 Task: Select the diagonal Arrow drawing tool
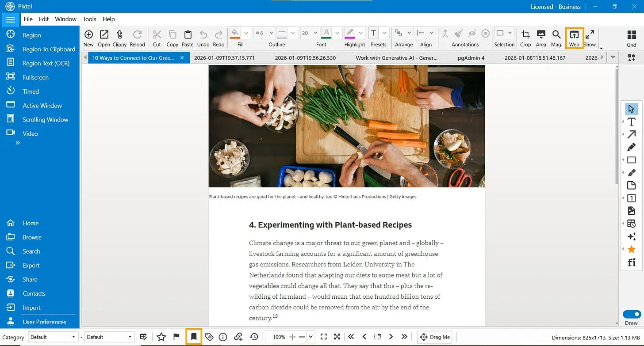(x=631, y=135)
